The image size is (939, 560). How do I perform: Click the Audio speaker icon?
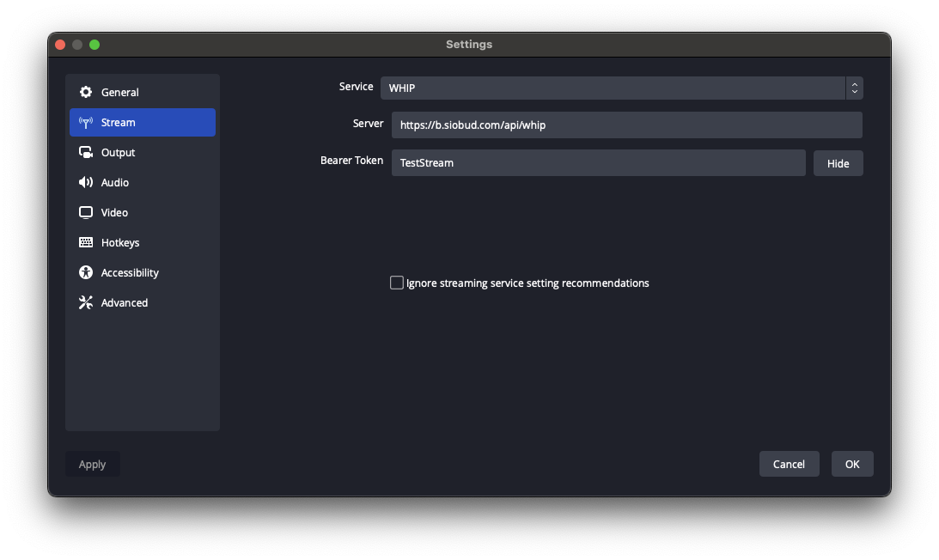(x=86, y=182)
